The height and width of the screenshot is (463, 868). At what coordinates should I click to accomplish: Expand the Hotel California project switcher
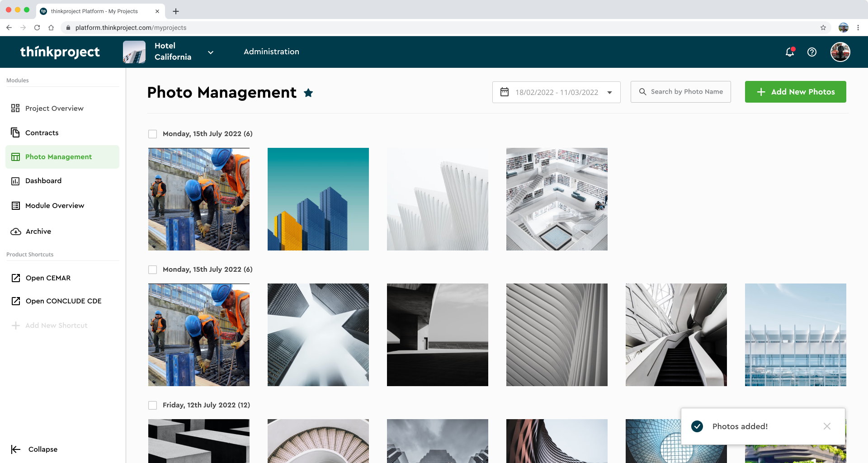click(x=211, y=52)
